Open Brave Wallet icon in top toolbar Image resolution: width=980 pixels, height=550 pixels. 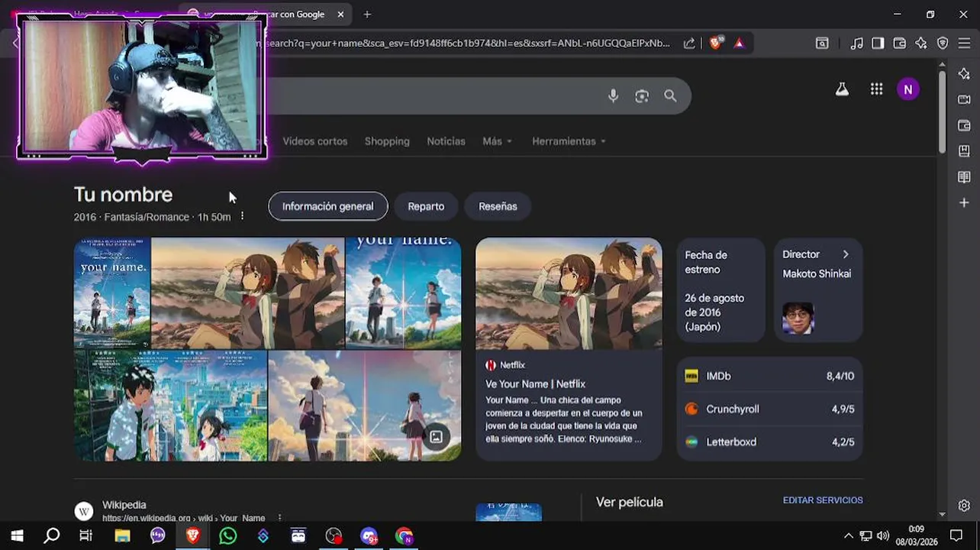[x=899, y=44]
